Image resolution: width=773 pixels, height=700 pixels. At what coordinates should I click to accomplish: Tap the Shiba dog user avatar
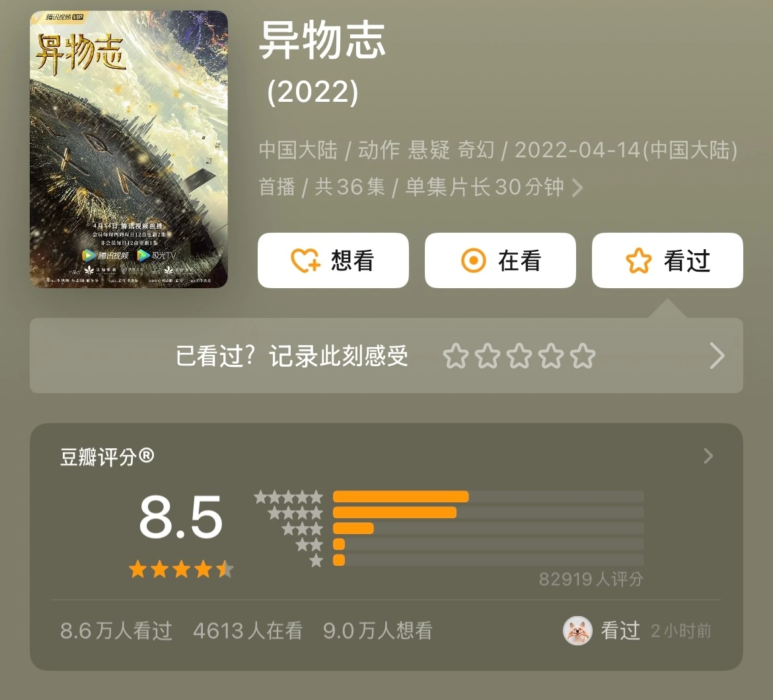point(577,631)
